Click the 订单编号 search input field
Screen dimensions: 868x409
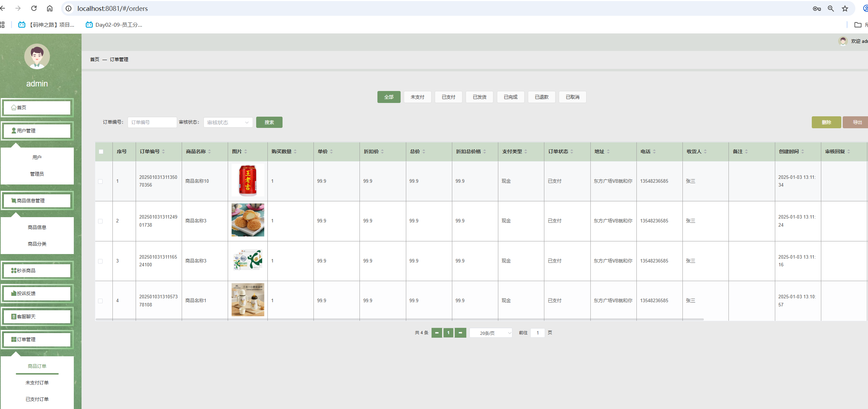tap(152, 122)
